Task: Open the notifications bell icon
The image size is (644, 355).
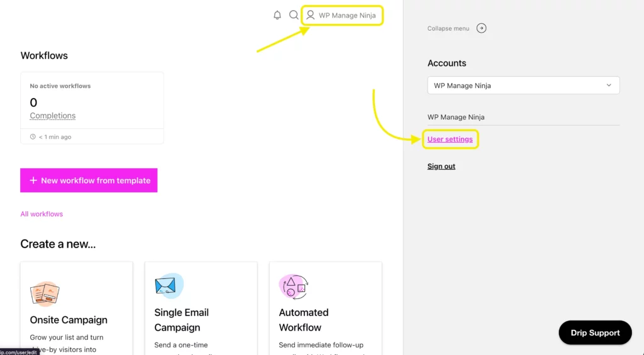Action: (x=277, y=15)
